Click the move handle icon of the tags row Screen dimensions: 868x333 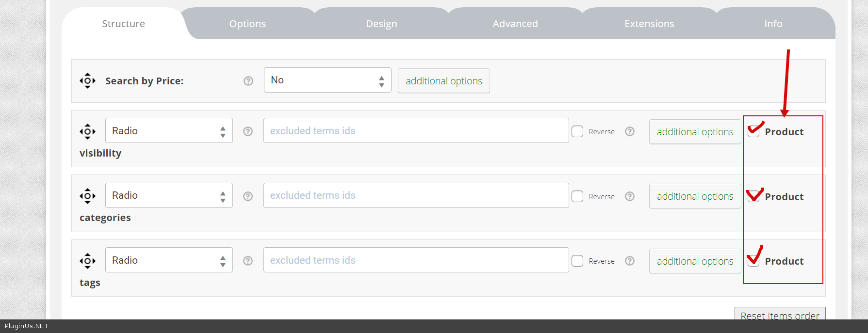pyautogui.click(x=87, y=261)
